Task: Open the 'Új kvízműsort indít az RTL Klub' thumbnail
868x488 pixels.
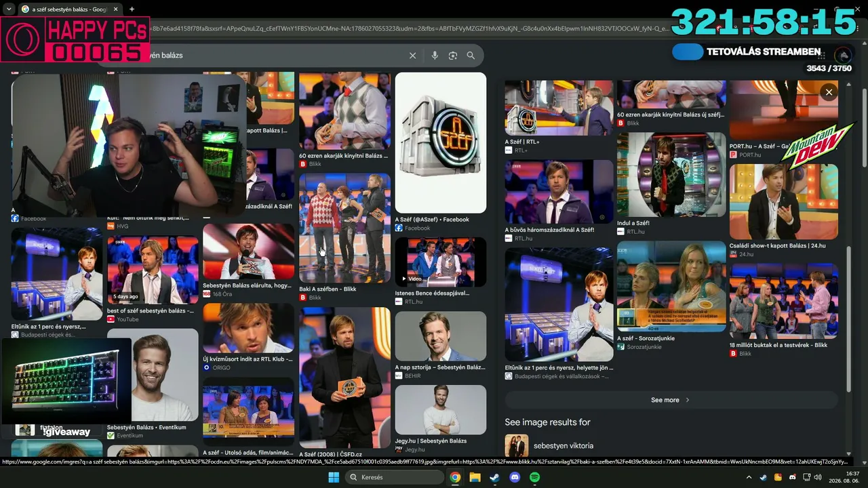Action: coord(248,329)
